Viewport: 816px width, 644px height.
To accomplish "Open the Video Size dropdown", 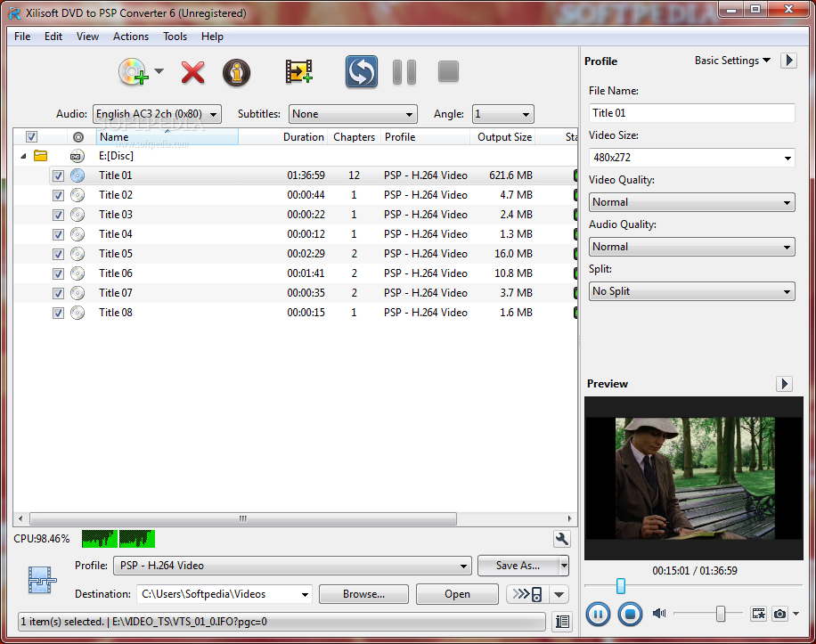I will click(x=691, y=158).
